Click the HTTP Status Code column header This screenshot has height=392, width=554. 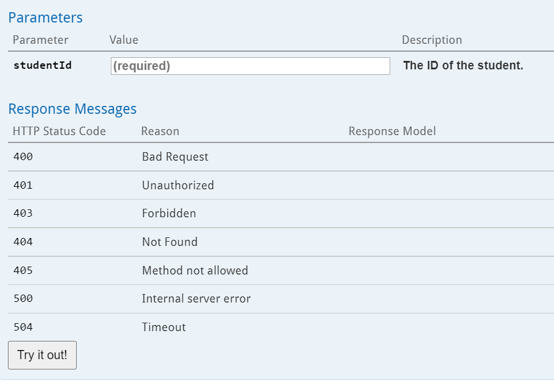click(x=59, y=131)
